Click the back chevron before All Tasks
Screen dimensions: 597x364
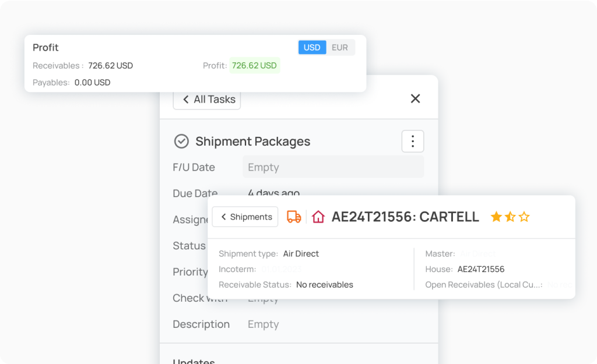pos(186,99)
